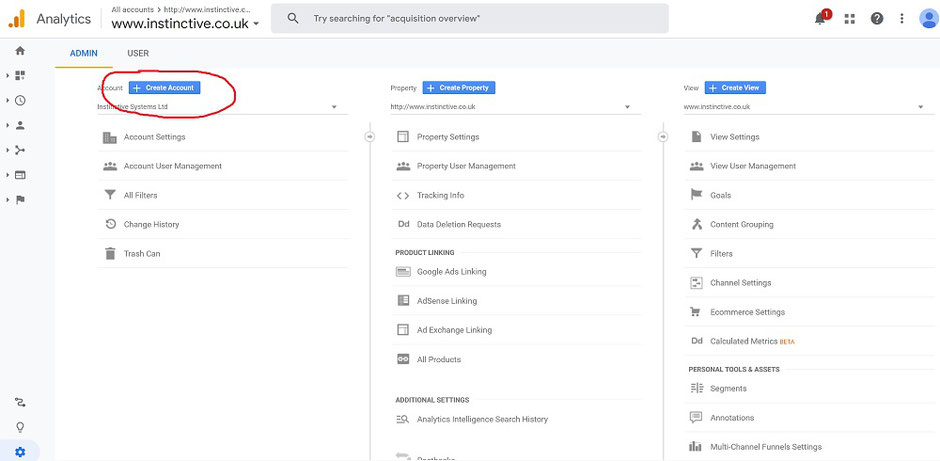Open the Behavior window icon in sidebar
This screenshot has width=940, height=461.
pos(20,175)
